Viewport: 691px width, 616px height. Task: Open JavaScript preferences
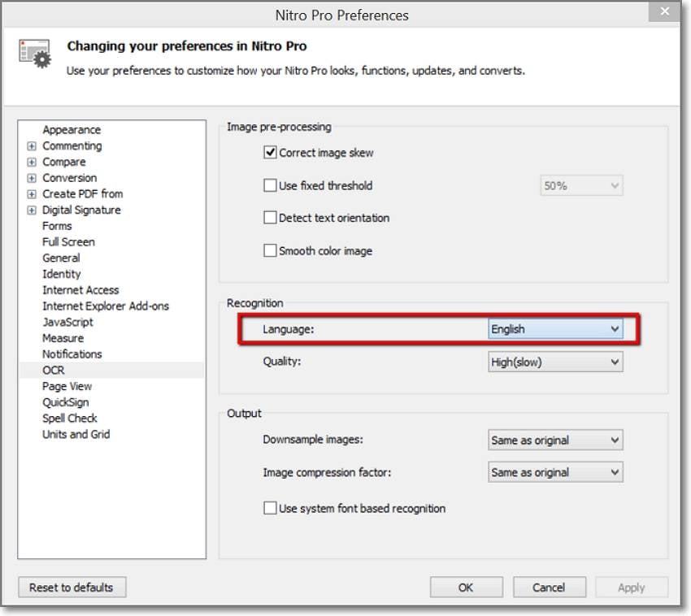67,323
